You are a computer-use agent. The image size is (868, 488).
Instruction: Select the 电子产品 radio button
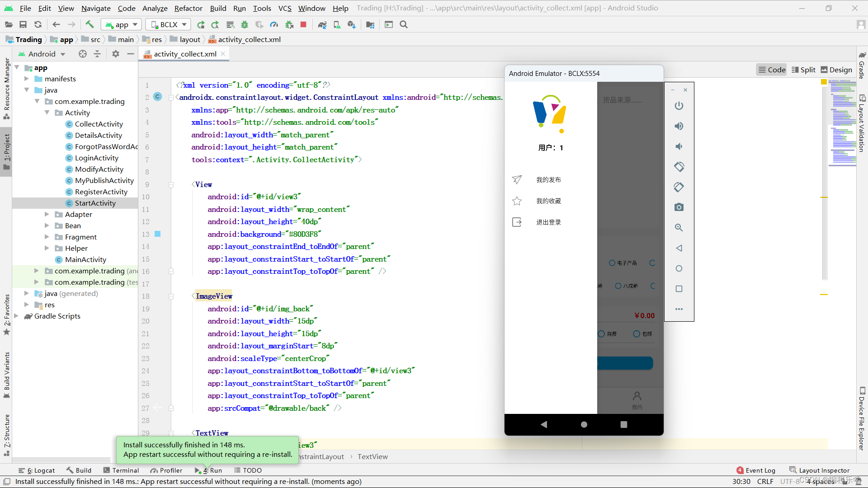612,263
